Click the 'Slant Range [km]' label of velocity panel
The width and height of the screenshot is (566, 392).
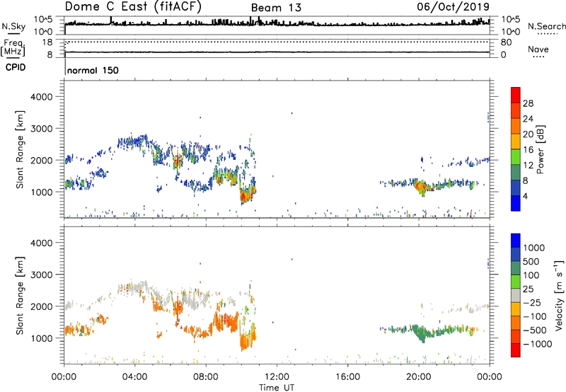(x=20, y=295)
